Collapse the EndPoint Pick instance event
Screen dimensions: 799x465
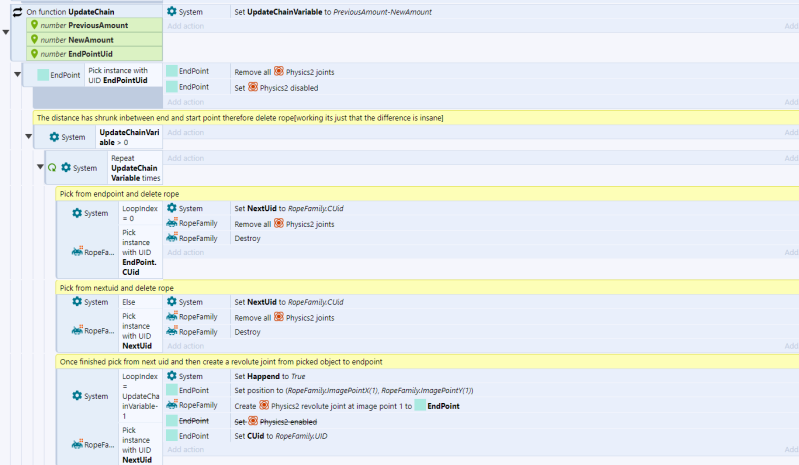point(17,74)
